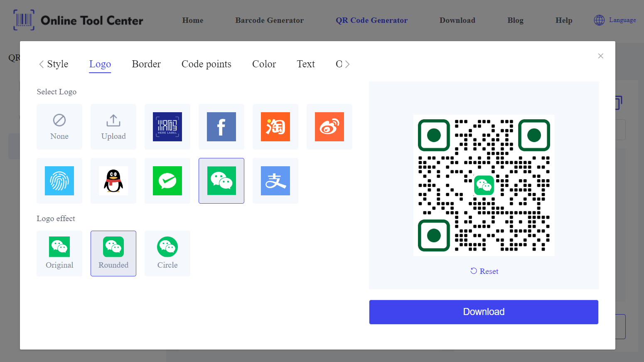Apply the Original logo effect
Image resolution: width=644 pixels, height=362 pixels.
(x=59, y=254)
